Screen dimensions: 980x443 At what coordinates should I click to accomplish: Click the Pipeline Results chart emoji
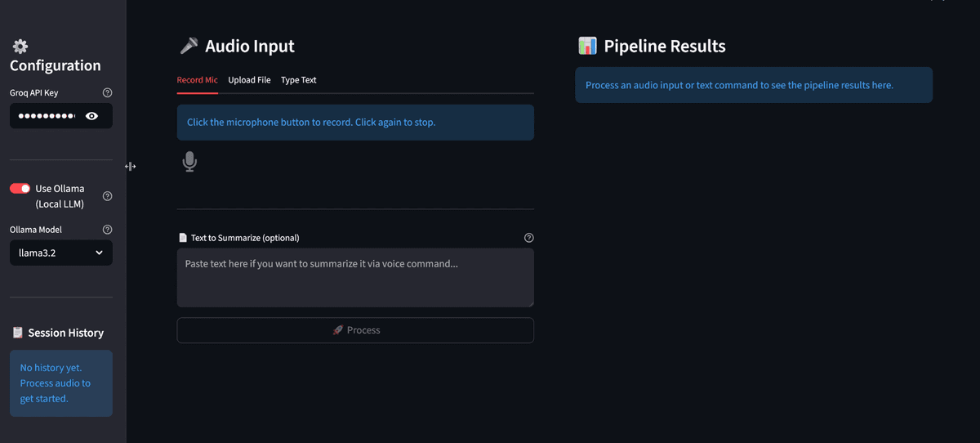(x=587, y=46)
